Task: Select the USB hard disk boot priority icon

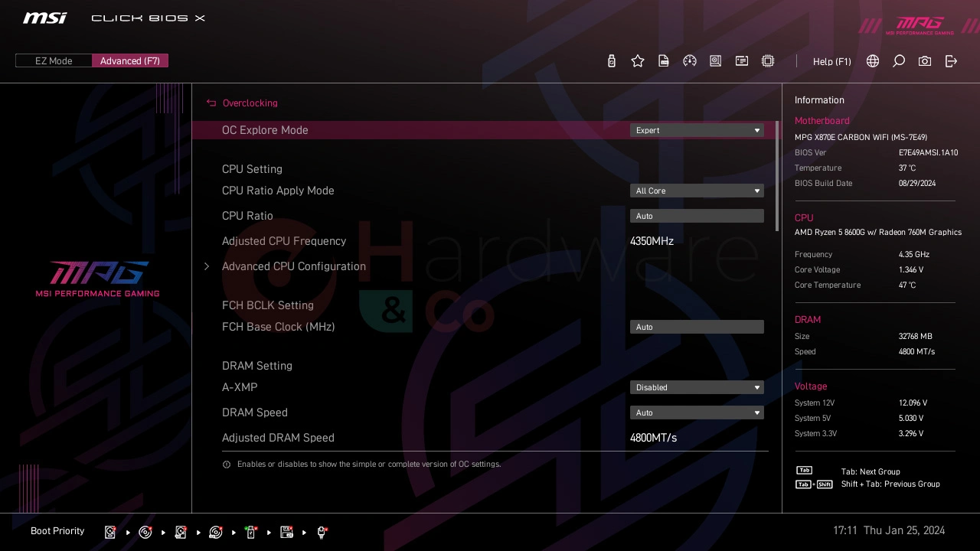Action: (x=181, y=532)
